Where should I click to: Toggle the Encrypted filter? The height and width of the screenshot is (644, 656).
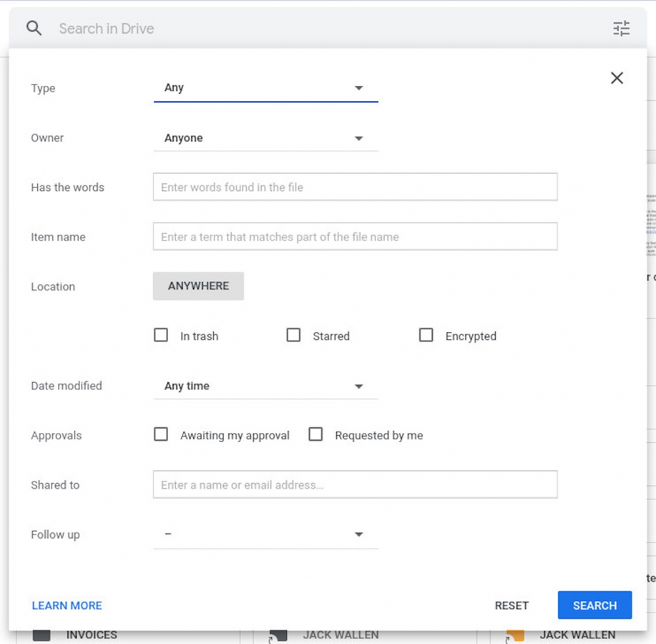coord(426,335)
